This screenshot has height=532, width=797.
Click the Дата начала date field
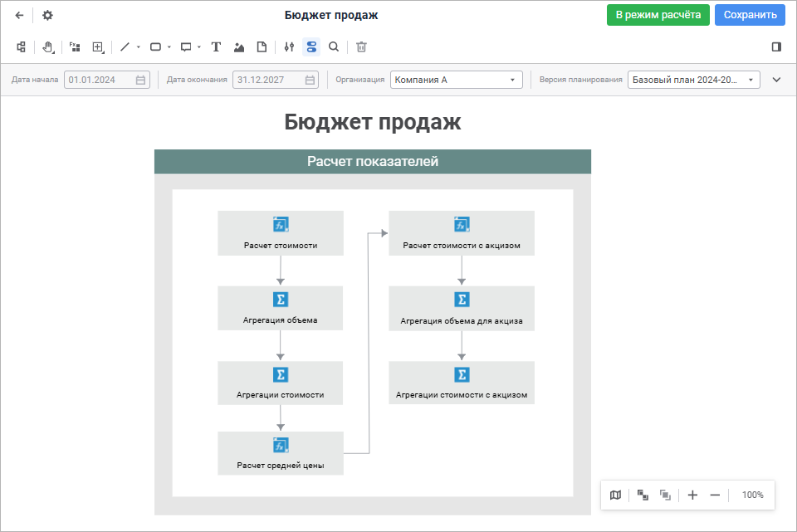[x=99, y=80]
